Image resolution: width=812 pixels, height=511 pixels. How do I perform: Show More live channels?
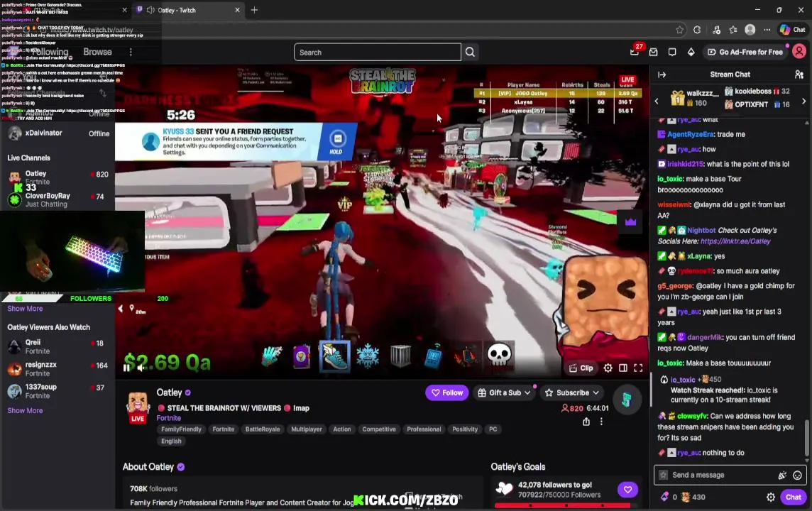[25, 309]
